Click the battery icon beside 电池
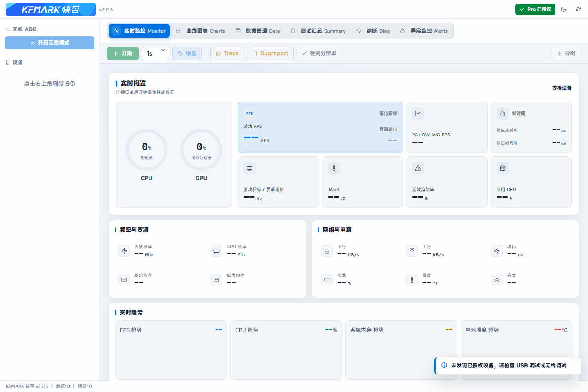This screenshot has height=392, width=588. coord(327,280)
